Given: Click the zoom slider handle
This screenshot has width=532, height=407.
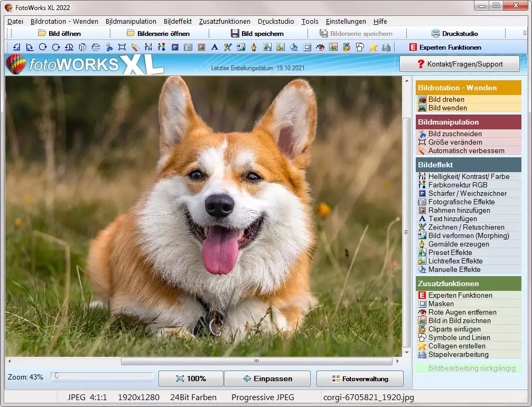Looking at the screenshot, I should (56, 375).
